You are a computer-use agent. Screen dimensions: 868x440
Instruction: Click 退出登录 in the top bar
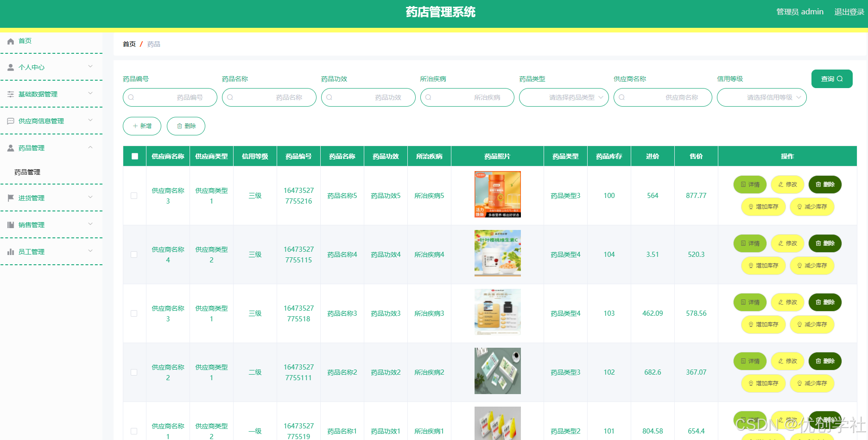[x=849, y=12]
